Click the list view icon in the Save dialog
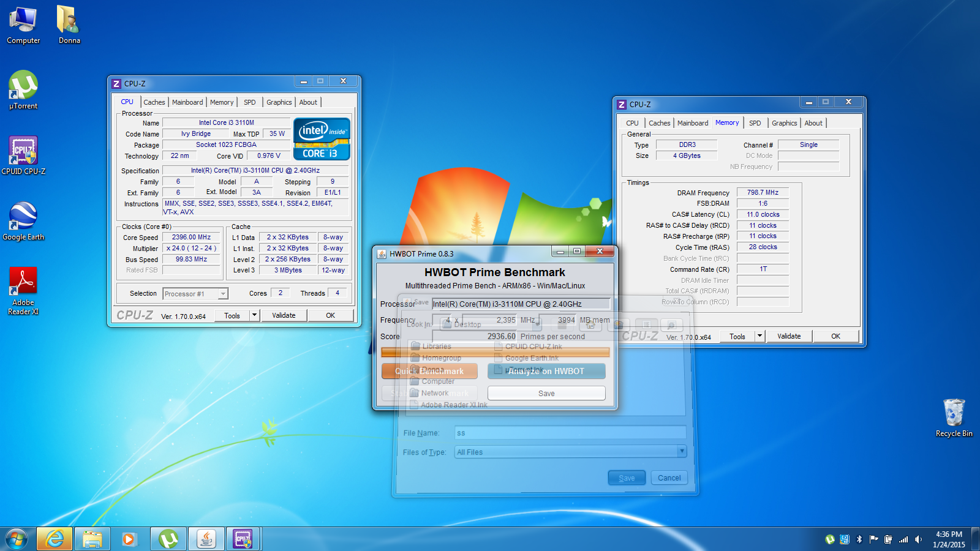 (x=646, y=324)
